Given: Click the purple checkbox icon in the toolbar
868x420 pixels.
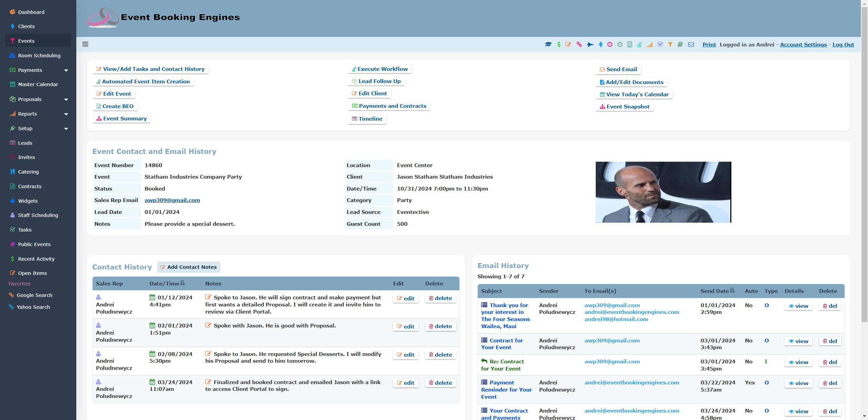Looking at the screenshot, I should point(660,44).
